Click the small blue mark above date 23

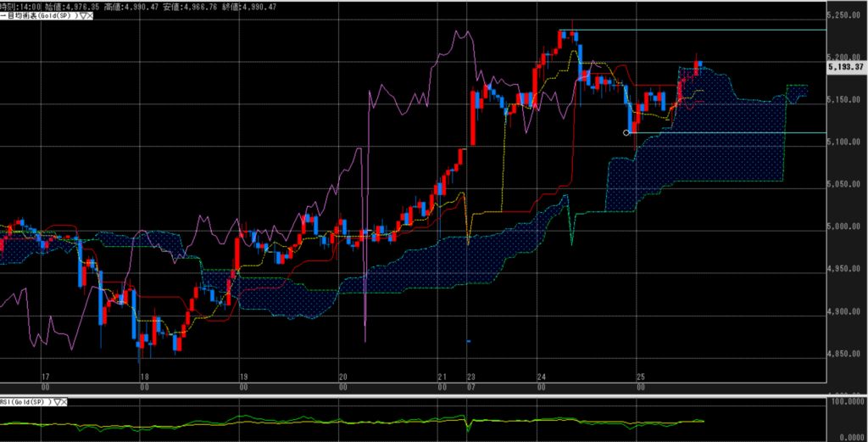coord(468,342)
